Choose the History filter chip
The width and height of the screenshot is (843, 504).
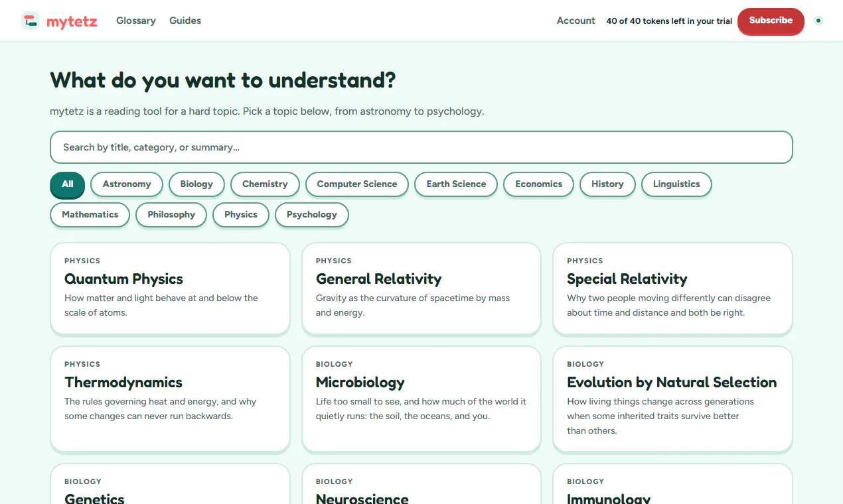(x=607, y=184)
